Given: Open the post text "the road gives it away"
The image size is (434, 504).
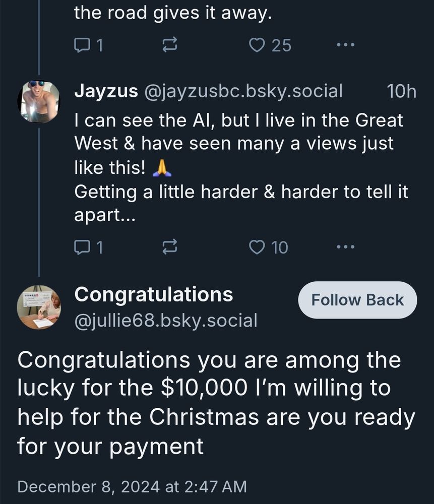Looking at the screenshot, I should 173,13.
